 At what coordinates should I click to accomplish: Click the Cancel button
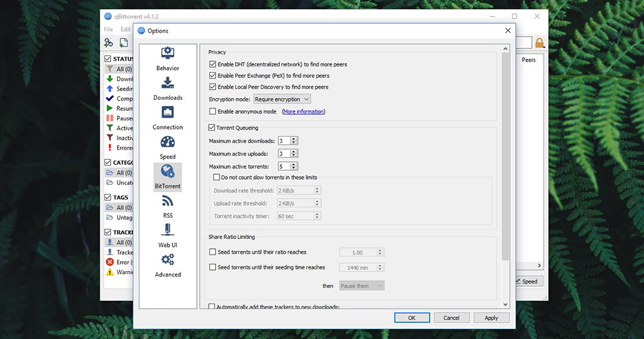[451, 318]
